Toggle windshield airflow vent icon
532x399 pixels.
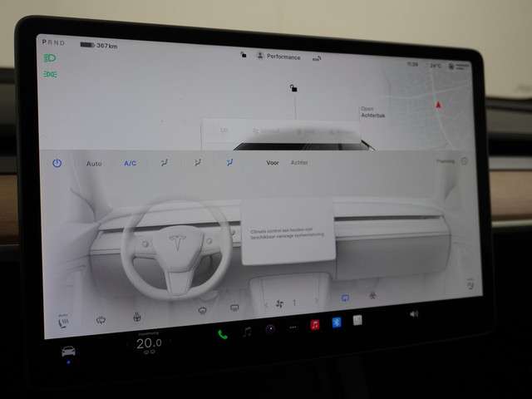[165, 163]
